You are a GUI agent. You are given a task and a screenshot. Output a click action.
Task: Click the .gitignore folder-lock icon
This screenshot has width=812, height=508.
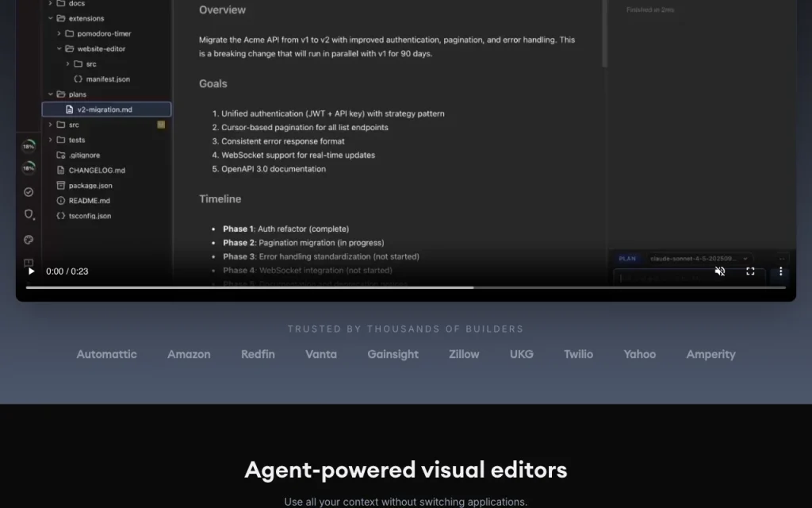click(x=60, y=155)
